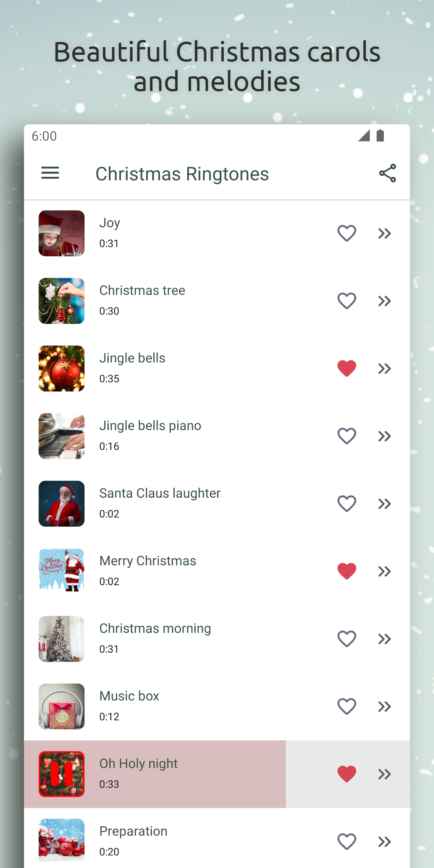This screenshot has height=868, width=434.
Task: Toggle the heart for Christmas tree
Action: (x=347, y=301)
